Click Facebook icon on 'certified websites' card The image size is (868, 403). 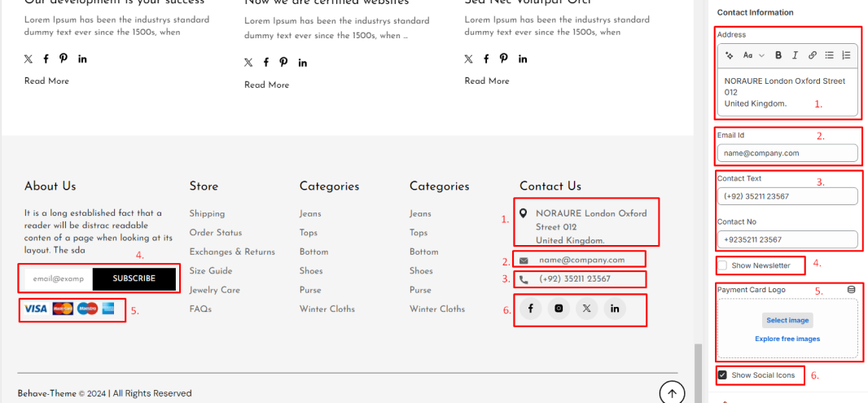[x=266, y=63]
